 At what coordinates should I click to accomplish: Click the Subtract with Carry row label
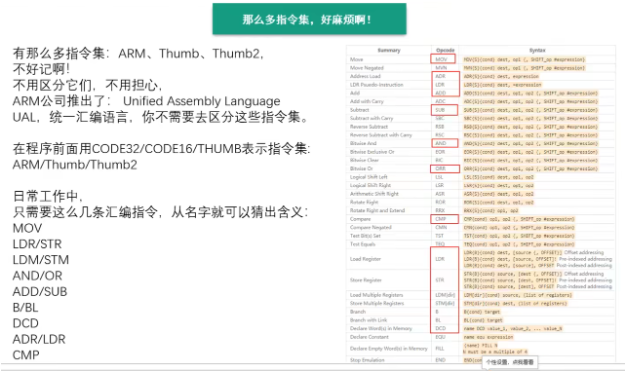click(371, 118)
